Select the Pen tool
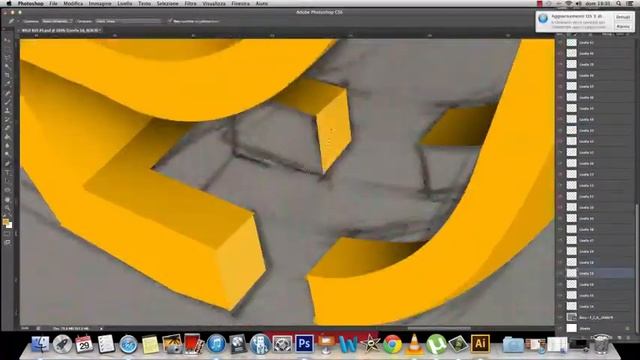Screen dimensions: 640x360 pos(7,164)
